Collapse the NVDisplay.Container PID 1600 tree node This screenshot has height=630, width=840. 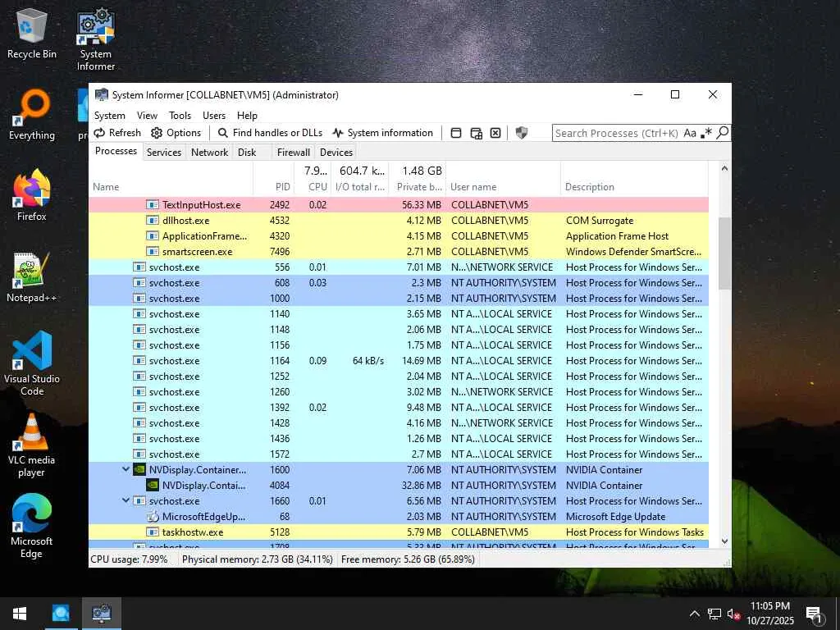tap(126, 469)
